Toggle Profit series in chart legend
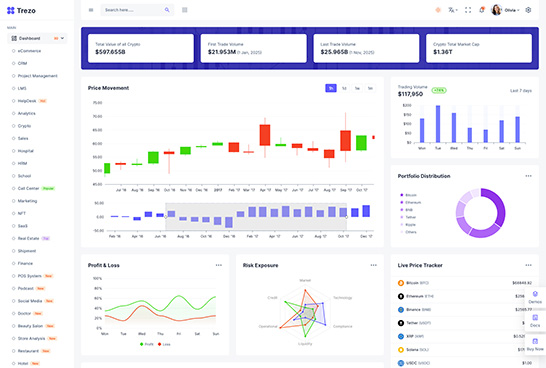This screenshot has width=546, height=368. [147, 344]
